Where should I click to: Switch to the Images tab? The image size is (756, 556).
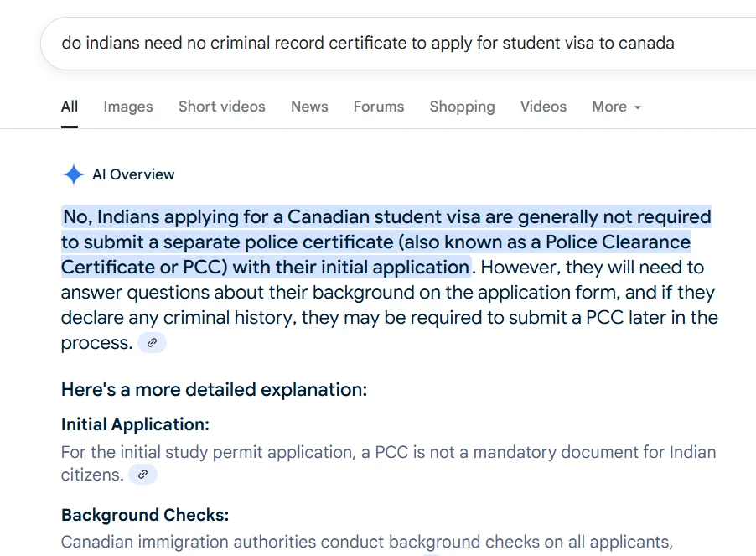coord(128,107)
